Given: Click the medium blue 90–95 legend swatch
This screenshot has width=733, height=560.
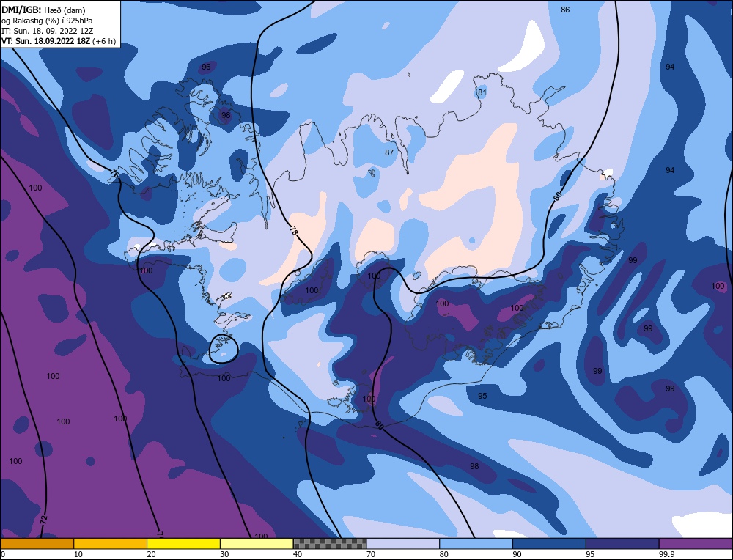Looking at the screenshot, I should (x=549, y=544).
